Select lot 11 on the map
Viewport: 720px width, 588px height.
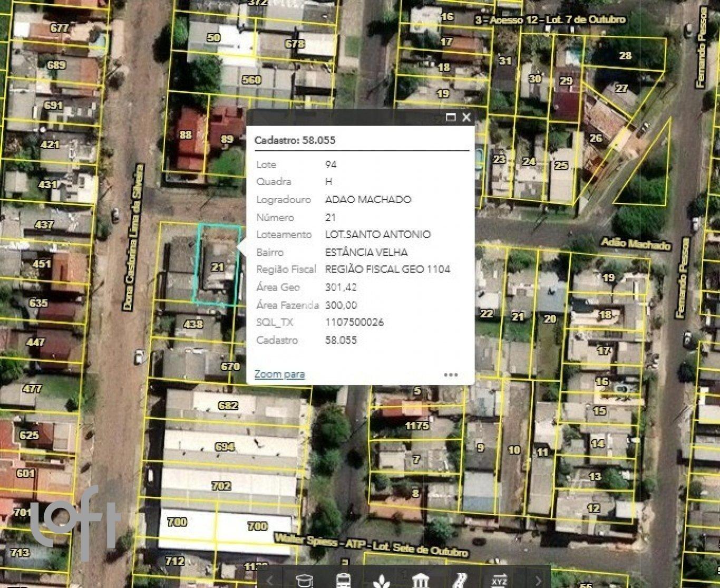coord(542,452)
